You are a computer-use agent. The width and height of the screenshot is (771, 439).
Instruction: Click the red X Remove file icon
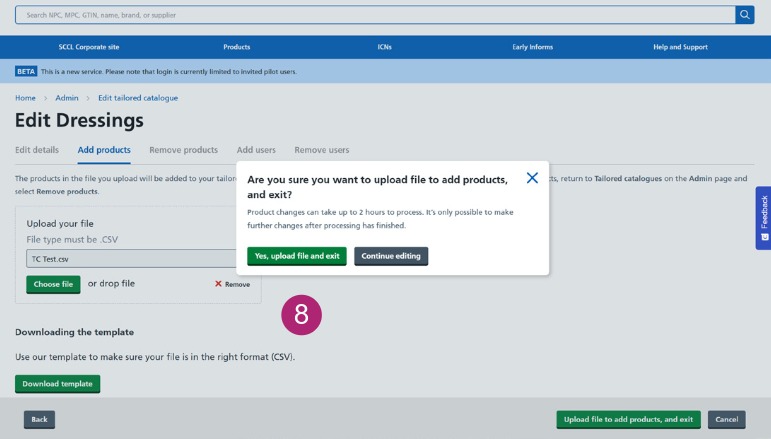[218, 284]
